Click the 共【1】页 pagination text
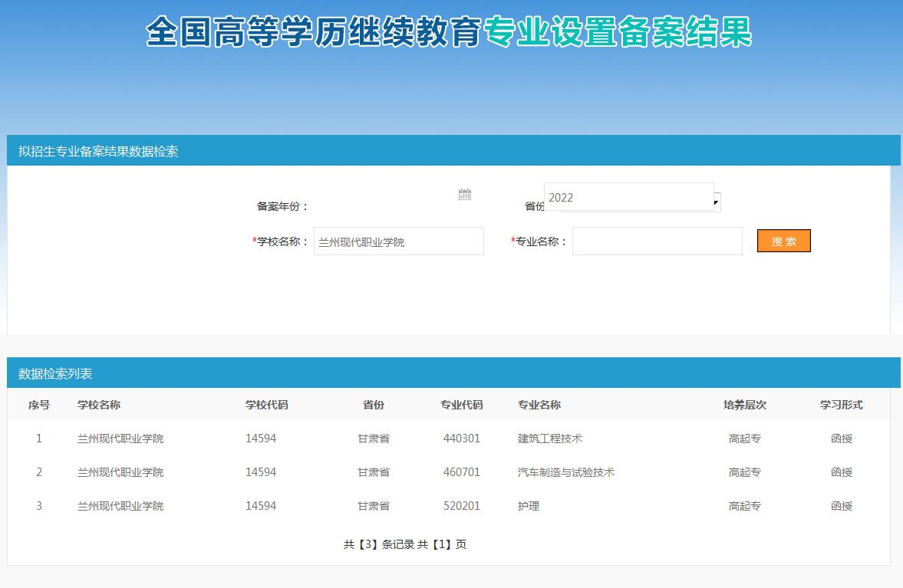This screenshot has width=903, height=588. coord(443,544)
